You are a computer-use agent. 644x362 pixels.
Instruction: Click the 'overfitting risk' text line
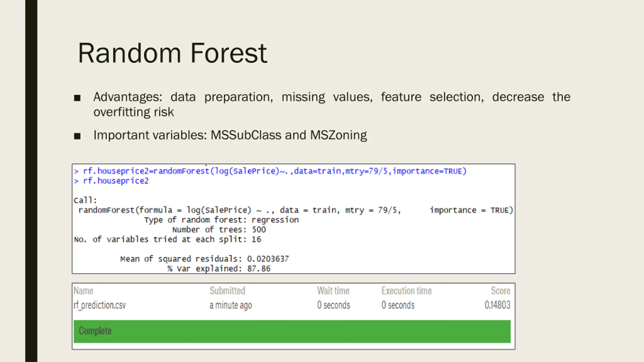coord(134,112)
